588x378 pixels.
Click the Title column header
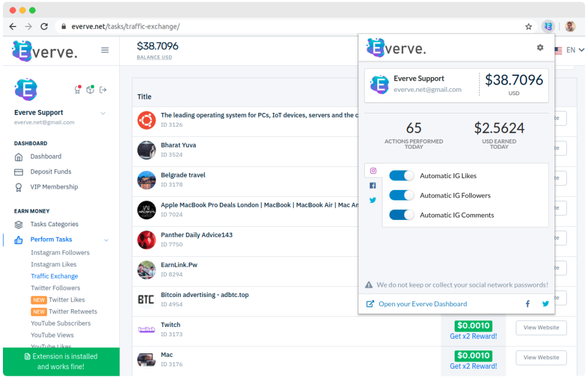tap(145, 97)
